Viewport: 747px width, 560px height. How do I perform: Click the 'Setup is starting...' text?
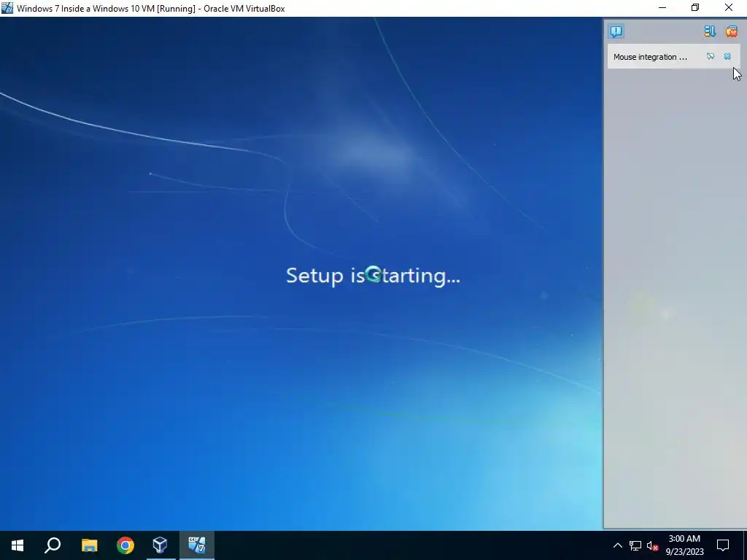373,276
